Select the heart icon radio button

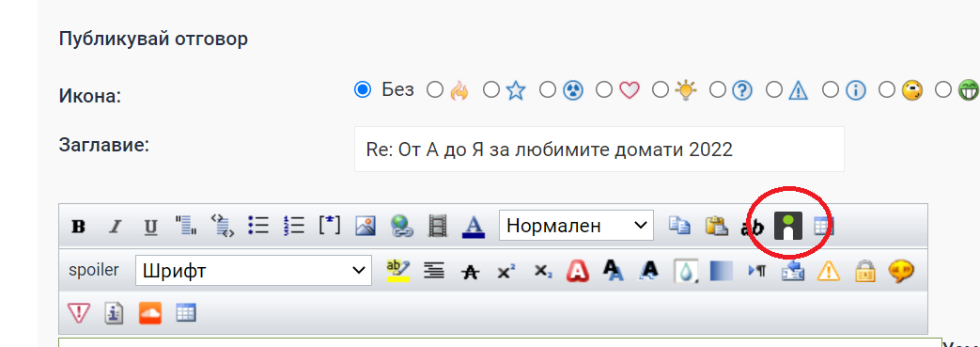(604, 90)
